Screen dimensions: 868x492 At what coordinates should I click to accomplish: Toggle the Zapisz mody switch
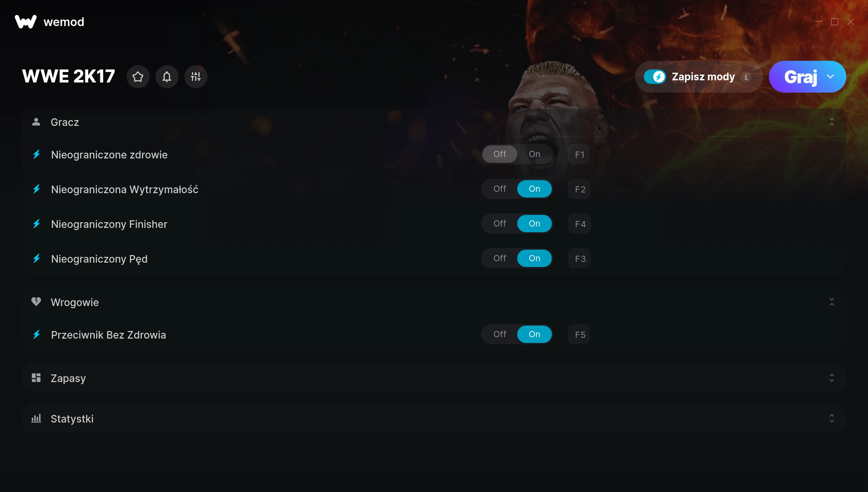click(x=655, y=77)
